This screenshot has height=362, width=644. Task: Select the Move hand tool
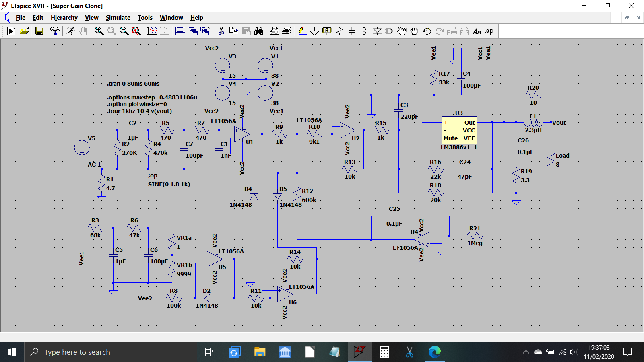click(x=402, y=31)
